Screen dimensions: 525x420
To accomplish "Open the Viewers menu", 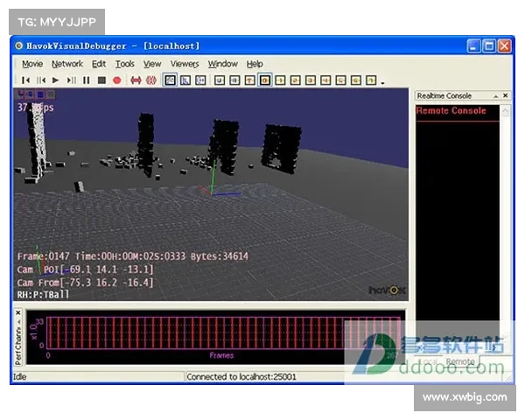I will pos(185,64).
